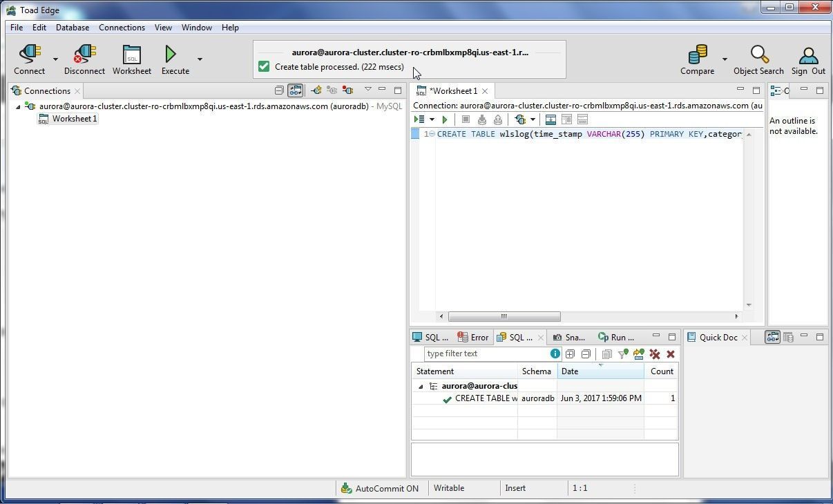Image resolution: width=833 pixels, height=504 pixels.
Task: Click in the SQL editor text area
Action: click(x=589, y=221)
